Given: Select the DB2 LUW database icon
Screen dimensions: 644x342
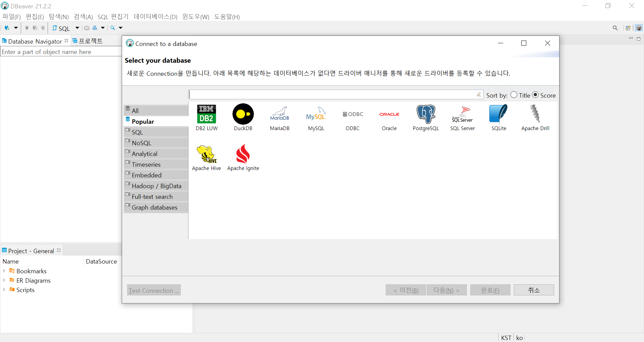Looking at the screenshot, I should coord(207,114).
